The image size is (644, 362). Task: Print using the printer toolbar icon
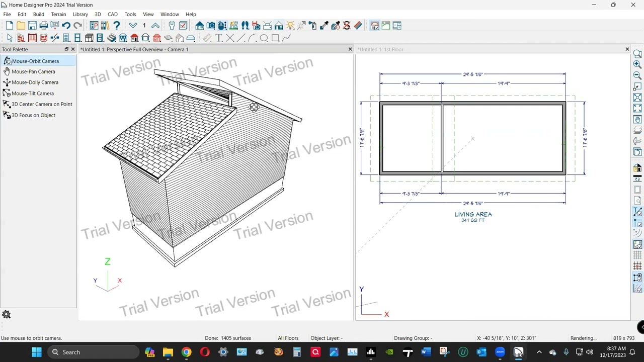44,26
